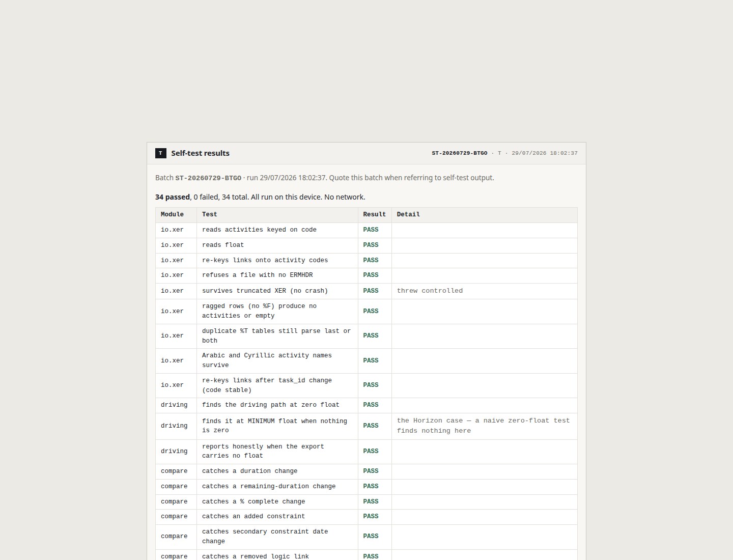
Task: Select the 'reads float' test cell
Action: pyautogui.click(x=277, y=245)
